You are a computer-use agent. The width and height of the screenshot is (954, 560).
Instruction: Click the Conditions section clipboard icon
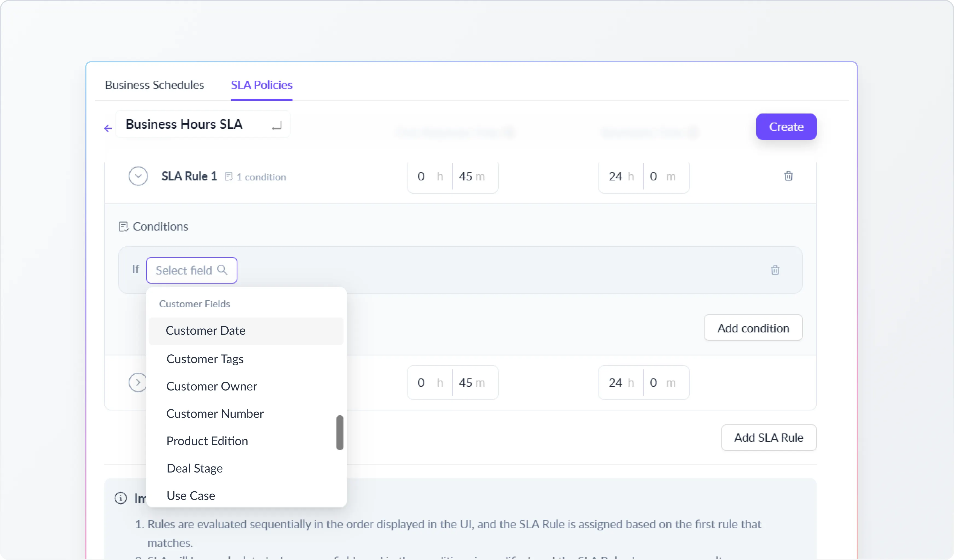pos(124,226)
